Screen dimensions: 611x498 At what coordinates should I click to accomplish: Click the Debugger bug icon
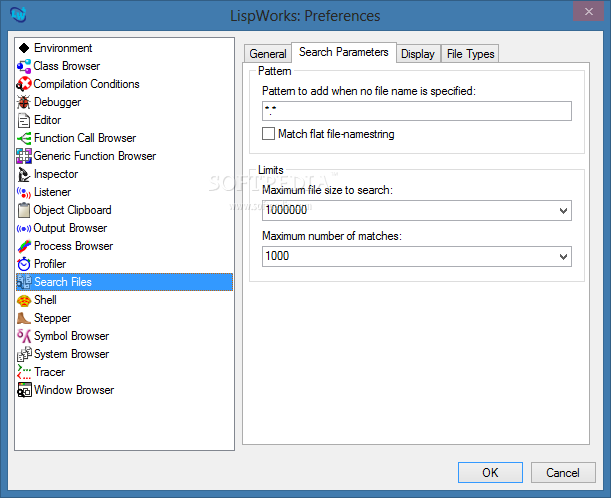click(x=24, y=102)
